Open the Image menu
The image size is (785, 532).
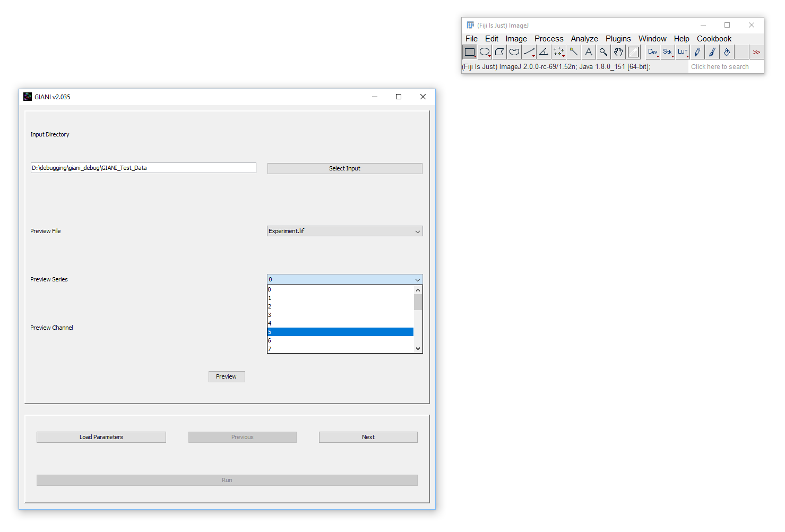point(516,39)
